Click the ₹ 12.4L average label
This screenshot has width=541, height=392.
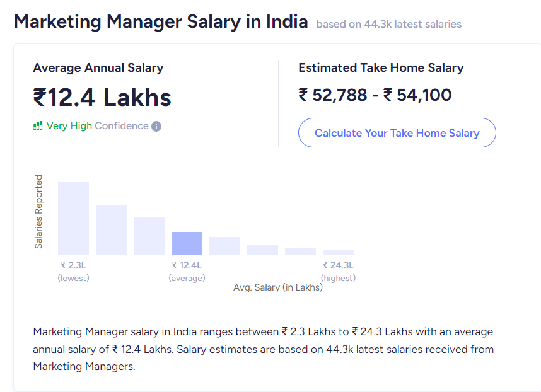click(x=187, y=272)
